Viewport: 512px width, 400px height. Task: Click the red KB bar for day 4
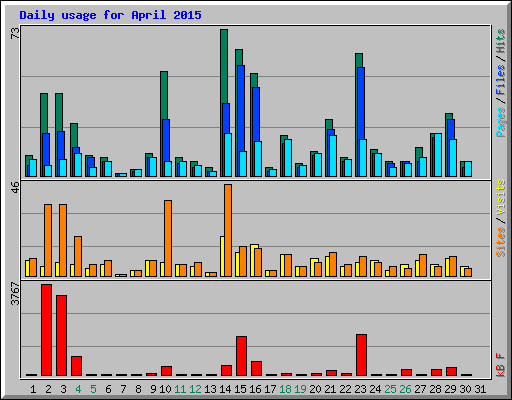[76, 366]
